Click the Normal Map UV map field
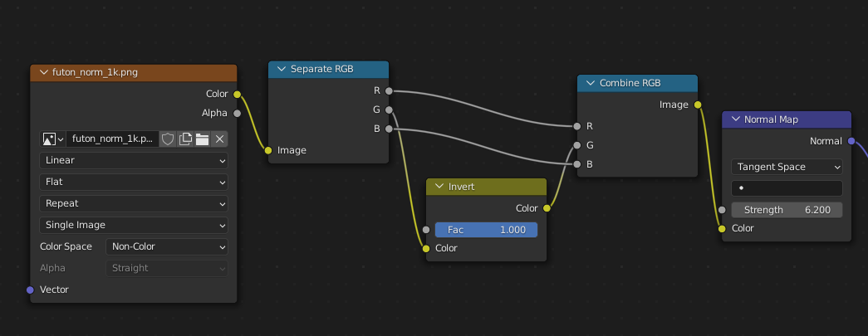Viewport: 868px width, 336px height. (787, 188)
